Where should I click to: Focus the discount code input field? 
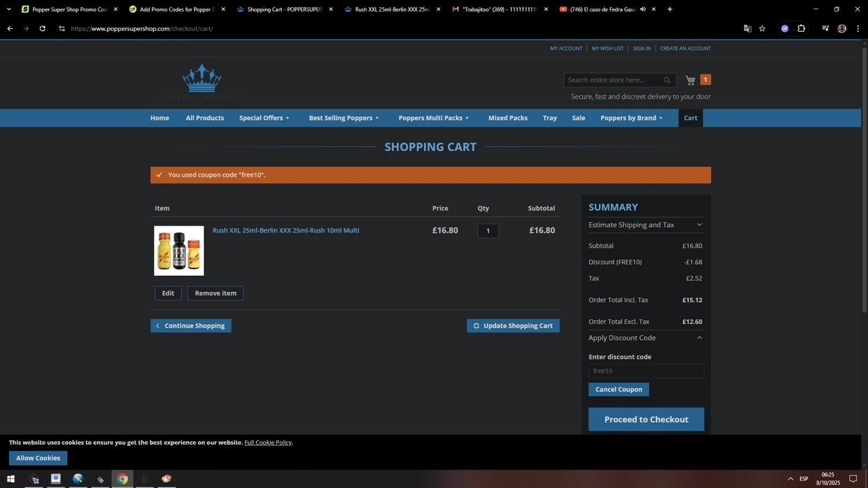tap(646, 371)
